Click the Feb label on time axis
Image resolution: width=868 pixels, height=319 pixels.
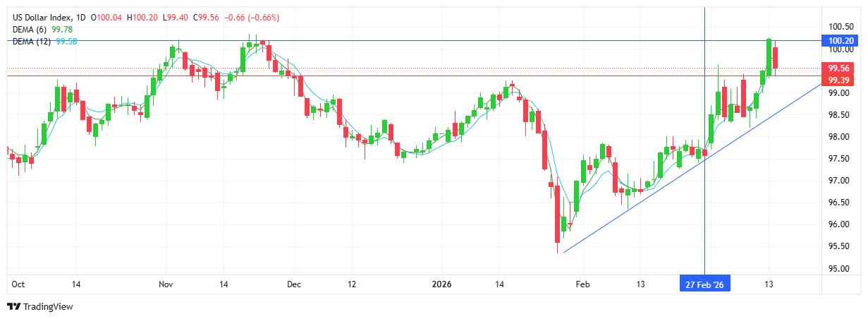[x=582, y=285]
